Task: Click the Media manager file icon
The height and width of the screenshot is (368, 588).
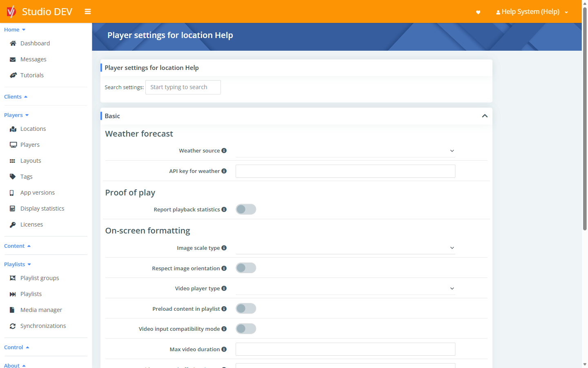Action: click(12, 310)
